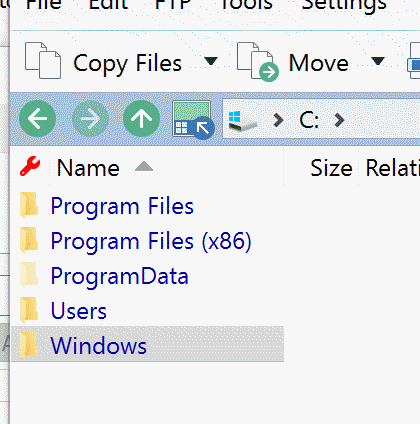This screenshot has width=420, height=424.
Task: Expand the chevron after C: in path
Action: [339, 120]
